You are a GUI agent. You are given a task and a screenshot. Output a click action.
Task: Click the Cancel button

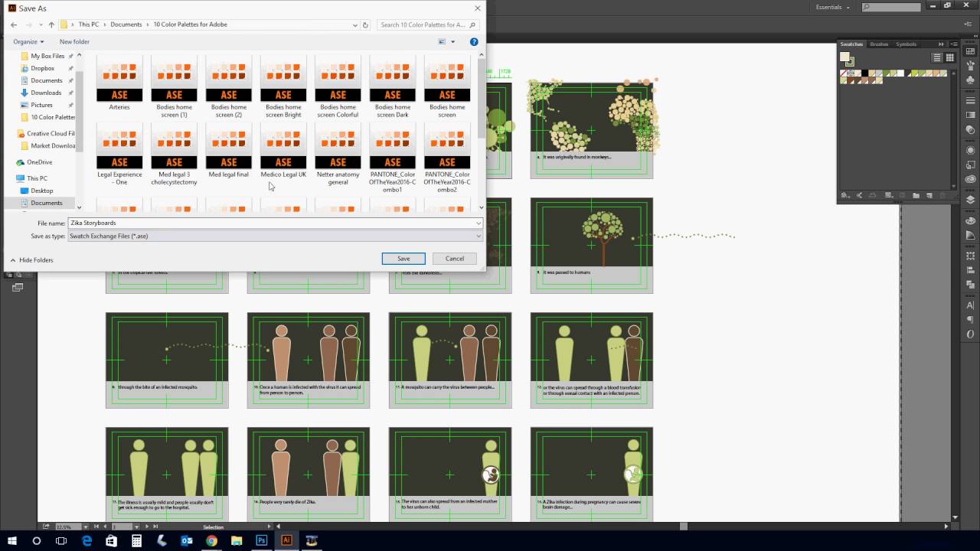(x=455, y=259)
